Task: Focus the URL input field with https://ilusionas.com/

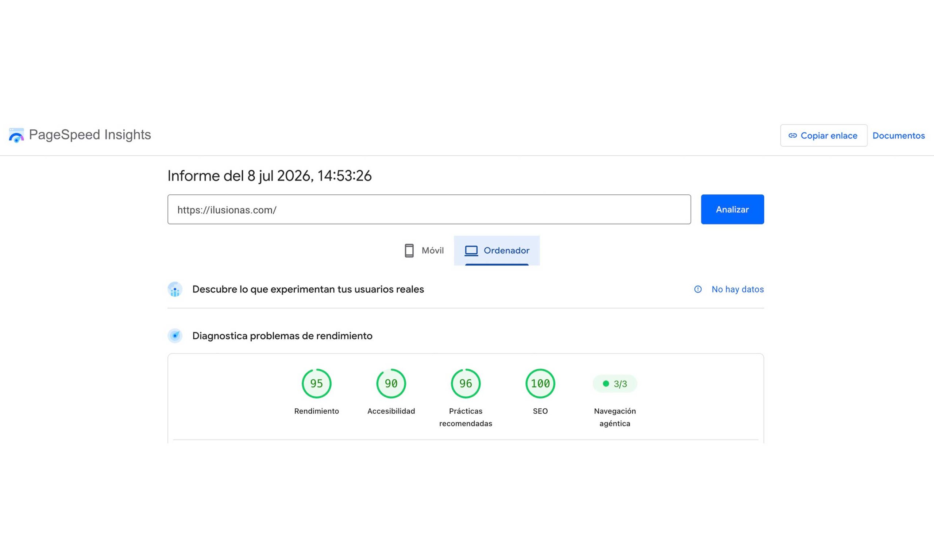Action: pos(429,209)
